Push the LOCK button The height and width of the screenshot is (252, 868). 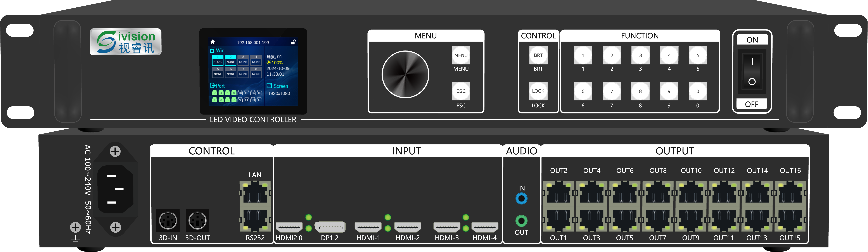coord(538,91)
